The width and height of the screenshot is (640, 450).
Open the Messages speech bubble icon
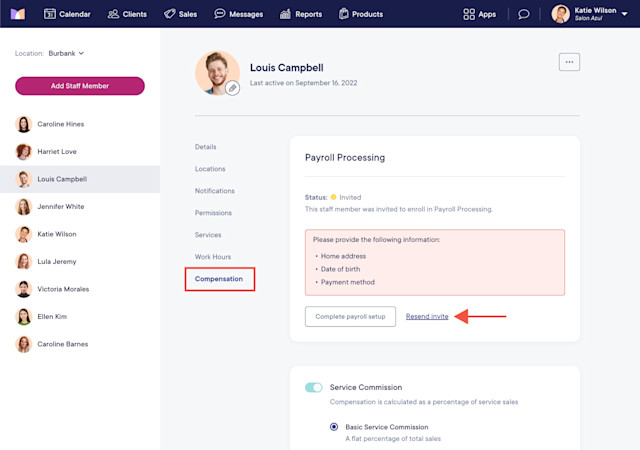pos(220,14)
